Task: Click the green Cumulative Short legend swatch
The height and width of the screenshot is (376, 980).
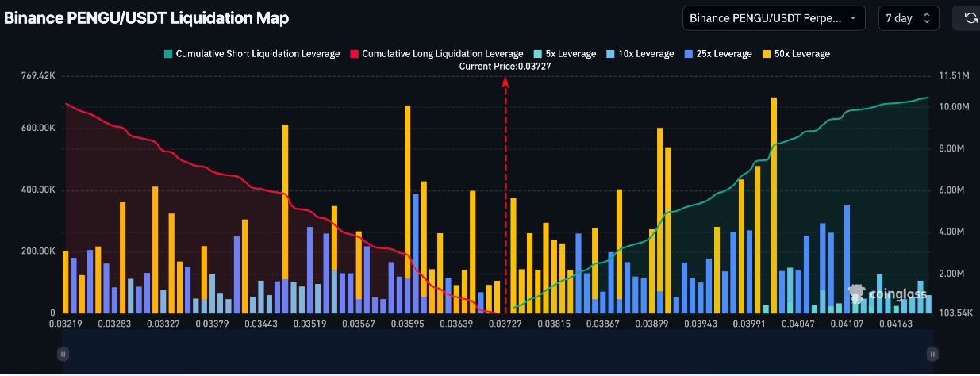Action: [168, 54]
